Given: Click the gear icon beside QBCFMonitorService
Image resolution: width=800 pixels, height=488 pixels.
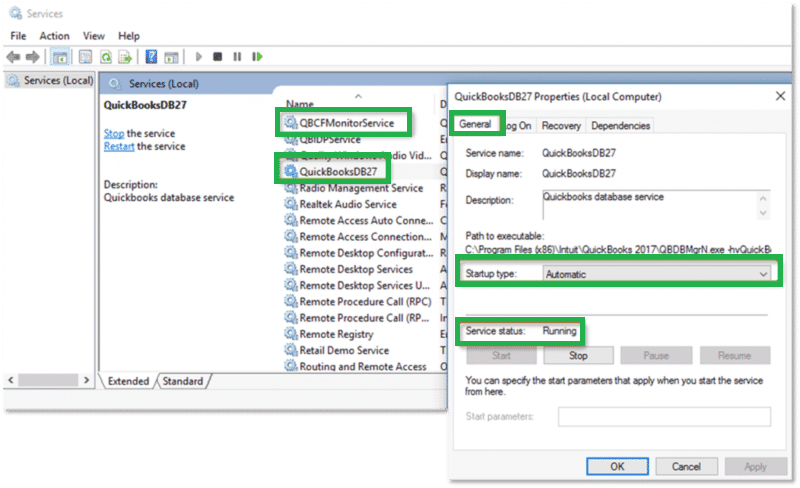Looking at the screenshot, I should [291, 123].
